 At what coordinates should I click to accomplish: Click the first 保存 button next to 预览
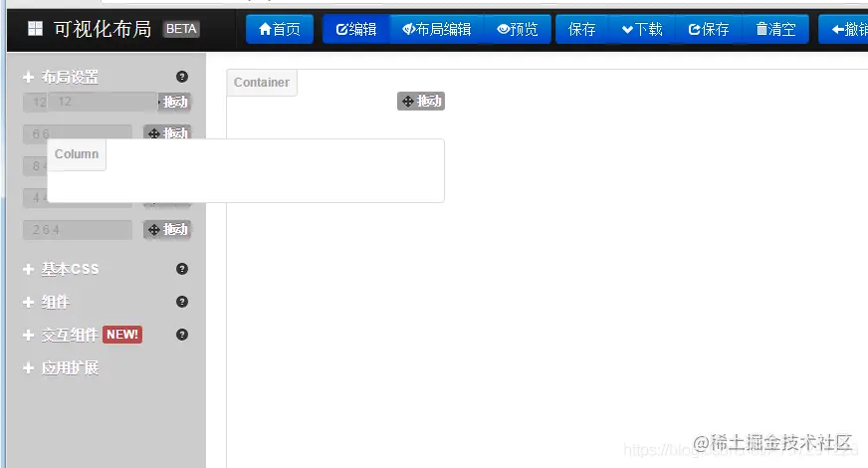click(x=581, y=29)
